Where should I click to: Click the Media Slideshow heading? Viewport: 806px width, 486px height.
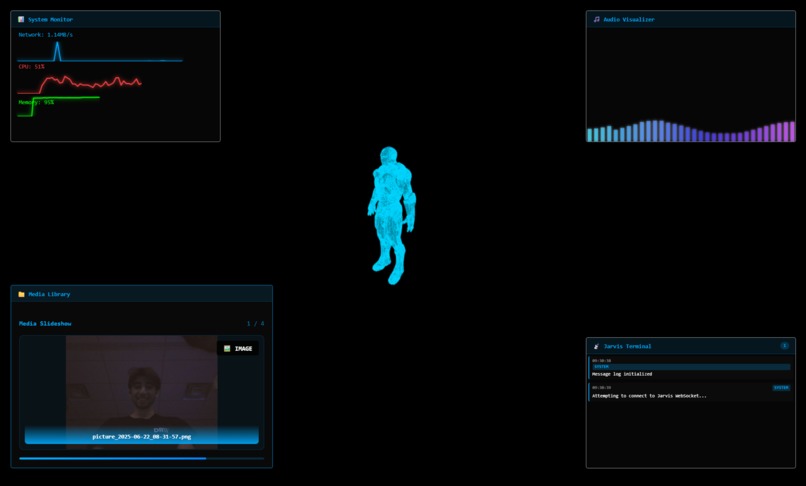click(45, 323)
